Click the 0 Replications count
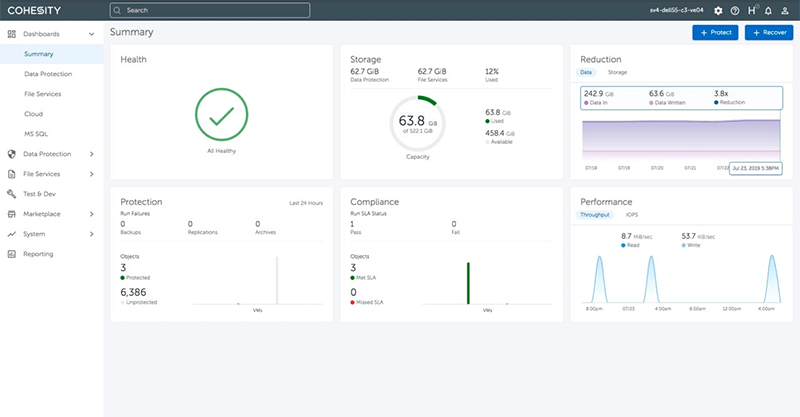Viewport: 800px width, 417px height. [x=190, y=224]
